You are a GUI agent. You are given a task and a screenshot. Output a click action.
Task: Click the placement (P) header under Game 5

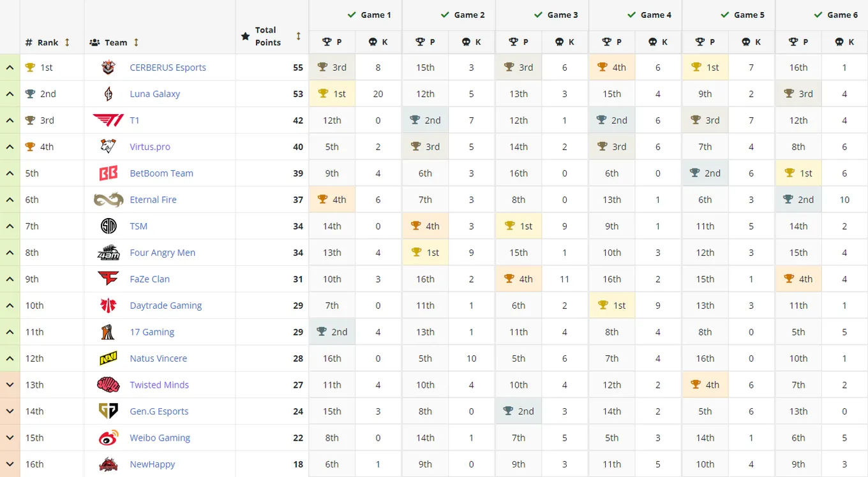pyautogui.click(x=705, y=41)
